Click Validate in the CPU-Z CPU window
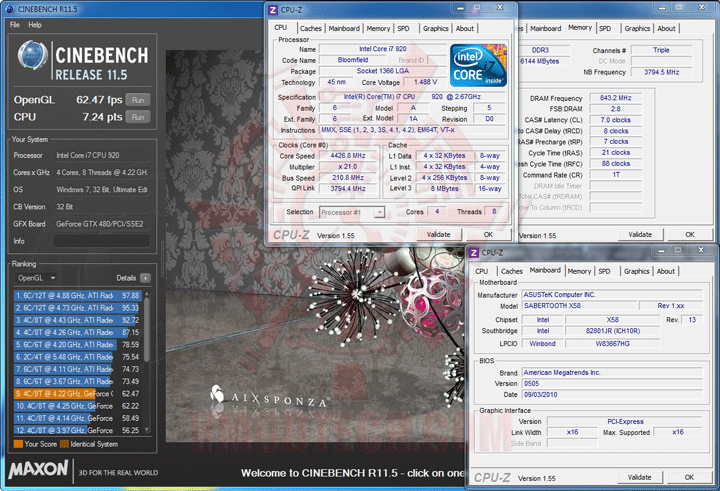The height and width of the screenshot is (491, 720). [439, 234]
